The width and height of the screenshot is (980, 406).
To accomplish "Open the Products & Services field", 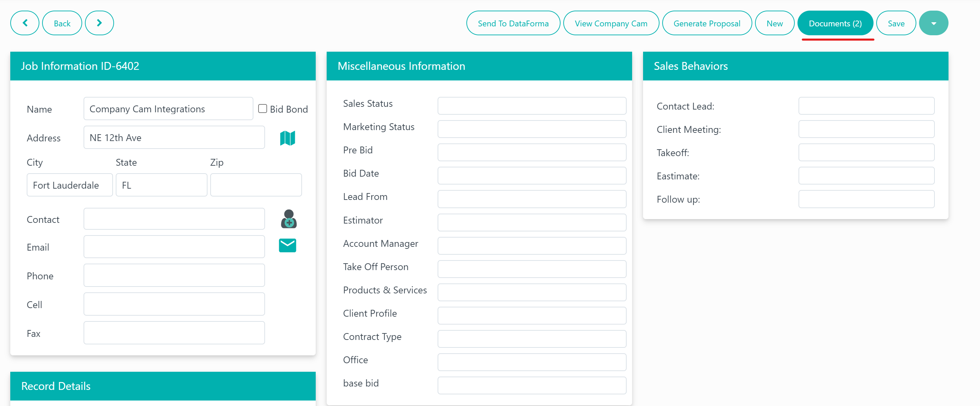I will click(531, 292).
